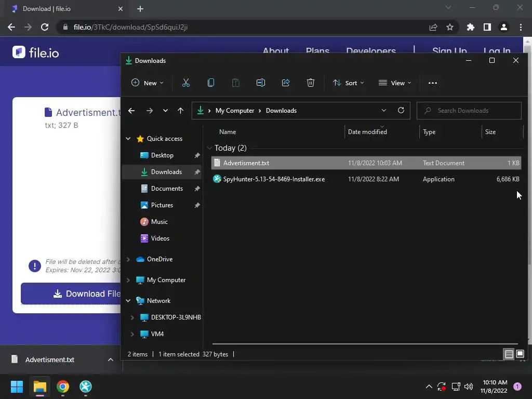
Task: Switch to large thumbnails view in the status bar
Action: tap(520, 354)
